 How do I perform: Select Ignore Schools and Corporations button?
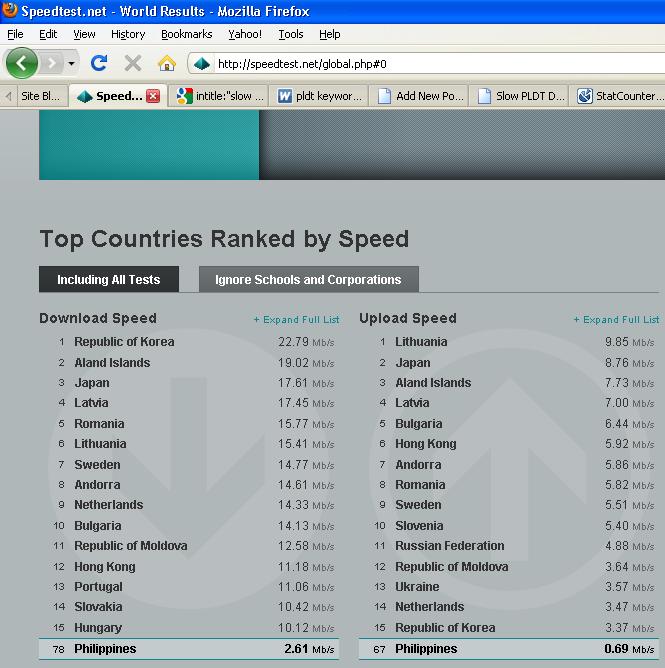pos(308,279)
